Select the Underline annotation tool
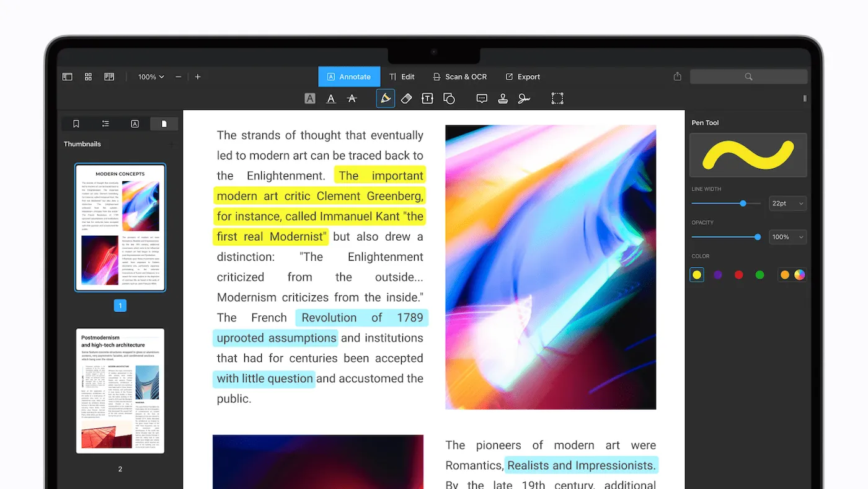This screenshot has height=489, width=868. coord(330,98)
